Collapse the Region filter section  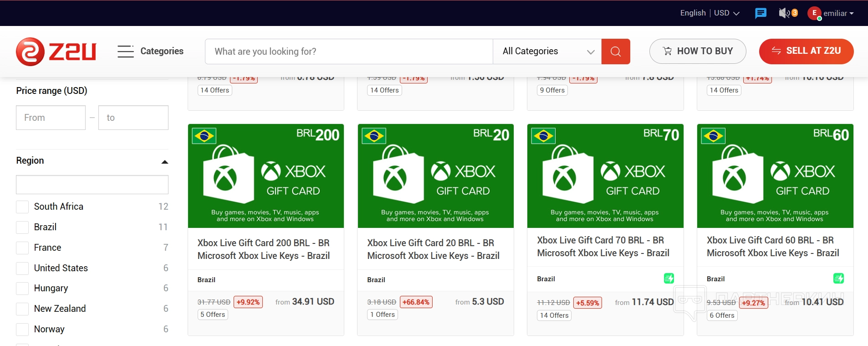164,161
